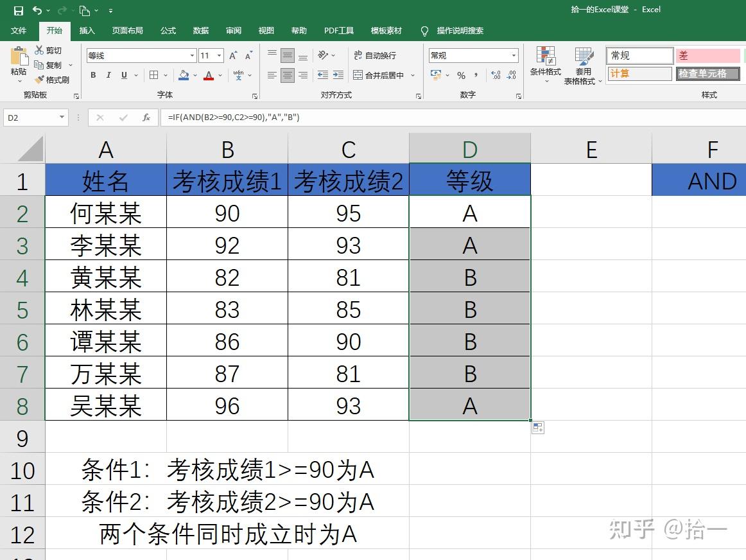Viewport: 746px width, 560px height.
Task: Switch to Page Layout (页面布局) tab
Action: tap(128, 30)
